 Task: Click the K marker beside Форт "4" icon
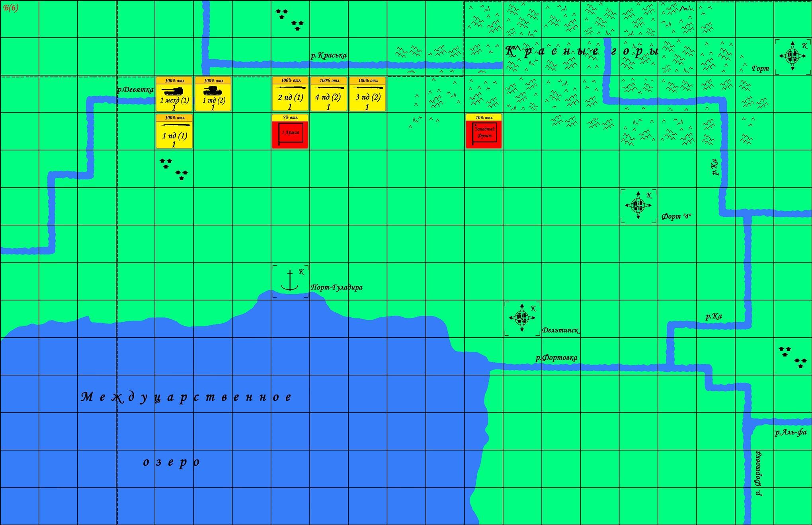[x=649, y=195]
